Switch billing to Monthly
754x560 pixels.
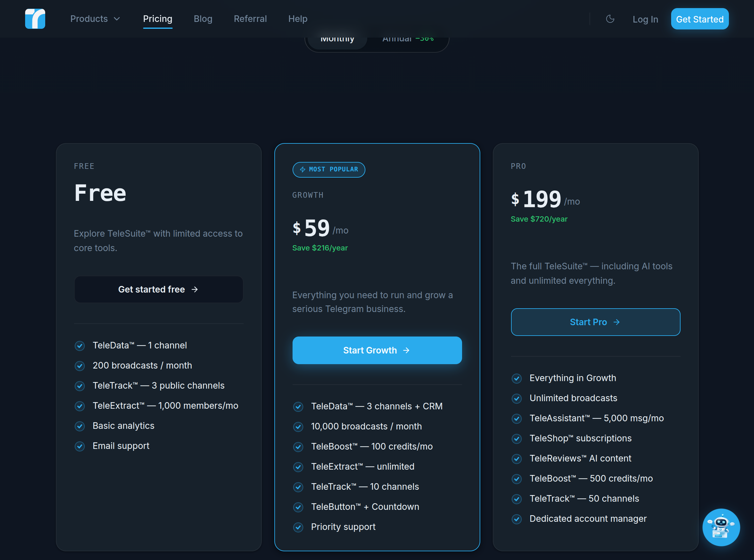click(x=337, y=41)
